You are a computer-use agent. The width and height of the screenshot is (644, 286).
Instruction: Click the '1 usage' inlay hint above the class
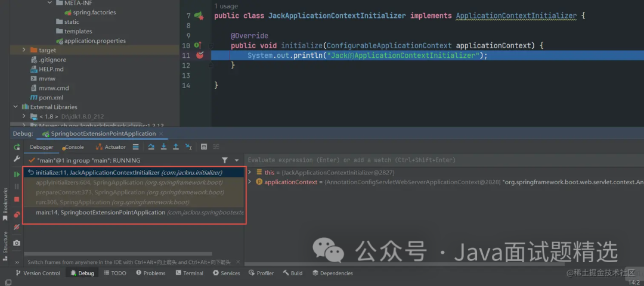[226, 6]
